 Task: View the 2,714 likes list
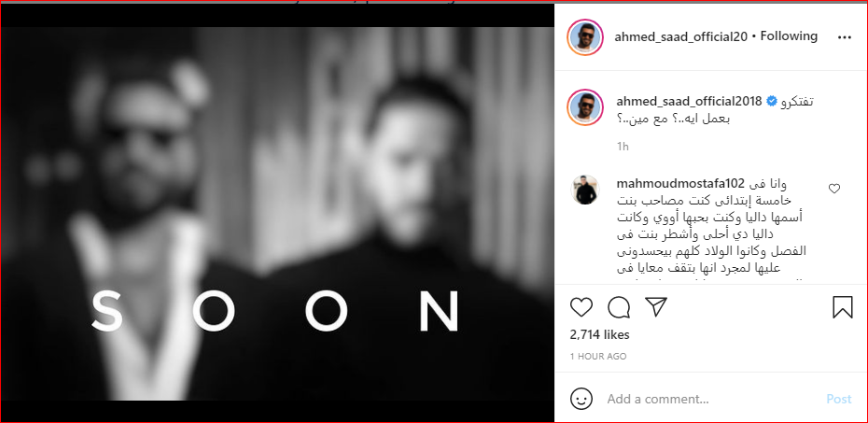(x=599, y=335)
